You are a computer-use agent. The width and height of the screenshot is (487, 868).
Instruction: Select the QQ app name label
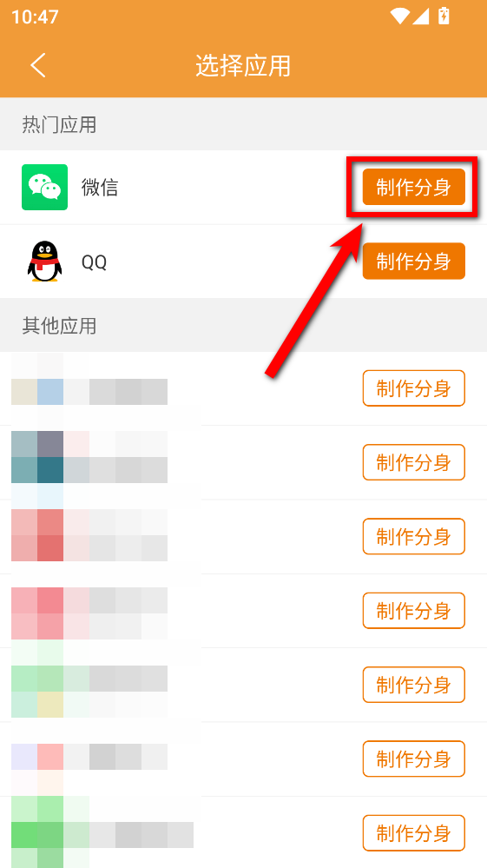[94, 262]
